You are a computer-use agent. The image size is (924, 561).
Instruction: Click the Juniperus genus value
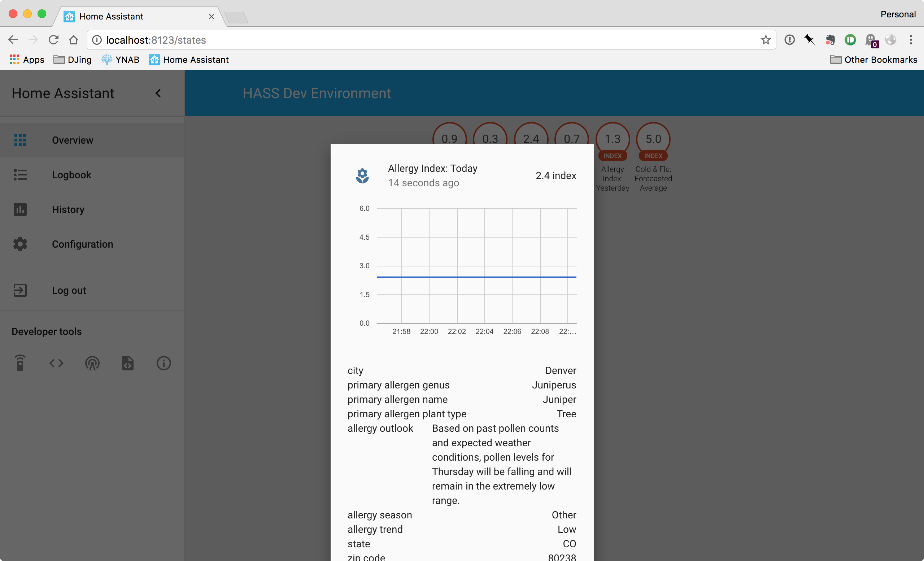pos(554,385)
